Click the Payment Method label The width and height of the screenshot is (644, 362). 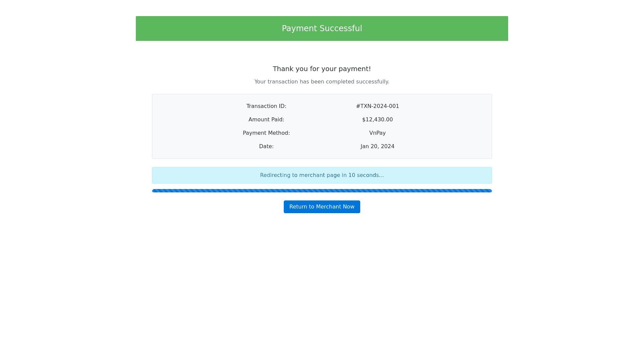click(x=266, y=133)
